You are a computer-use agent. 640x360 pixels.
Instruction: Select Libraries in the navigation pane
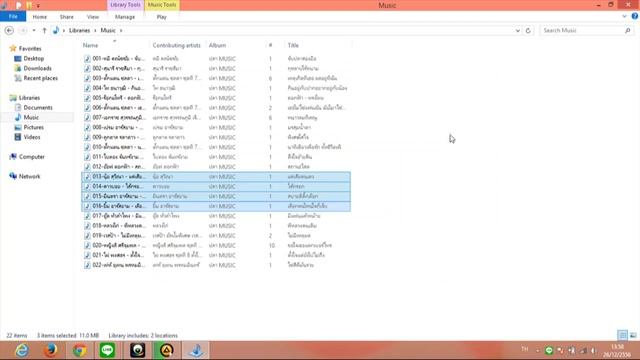tap(29, 98)
